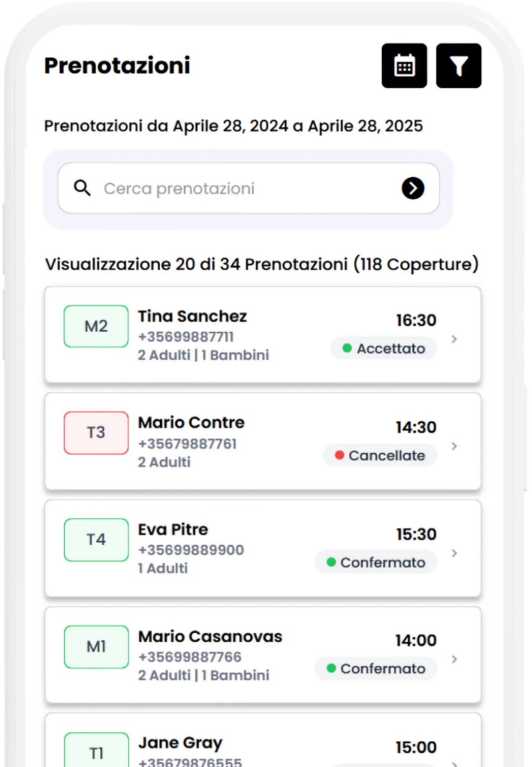Expand Mario Casanovas booking chevron
Image resolution: width=532 pixels, height=767 pixels.
pos(454,659)
